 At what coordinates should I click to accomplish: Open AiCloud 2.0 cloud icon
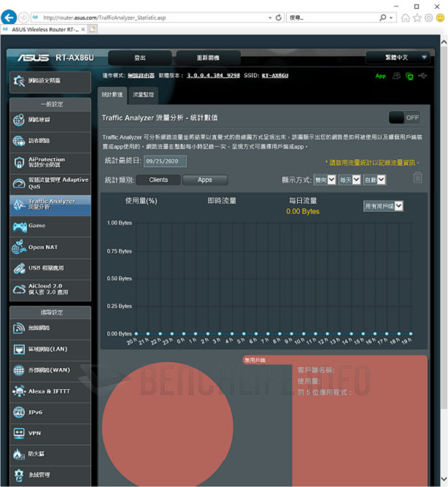[x=19, y=289]
